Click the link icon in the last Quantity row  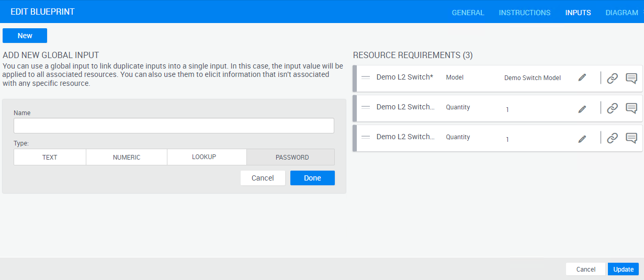tap(612, 138)
